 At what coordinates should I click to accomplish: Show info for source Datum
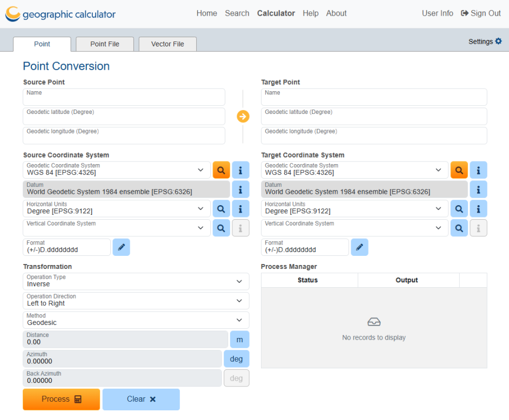(240, 189)
